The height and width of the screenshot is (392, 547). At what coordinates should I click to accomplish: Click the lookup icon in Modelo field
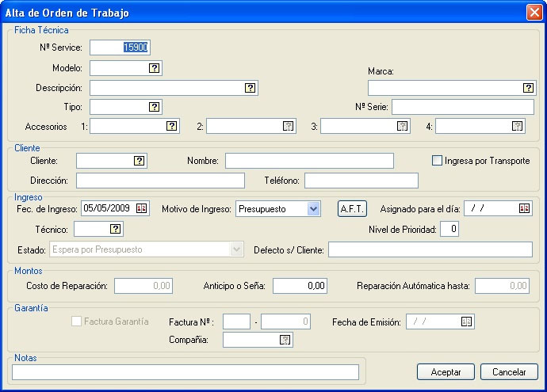pyautogui.click(x=155, y=68)
